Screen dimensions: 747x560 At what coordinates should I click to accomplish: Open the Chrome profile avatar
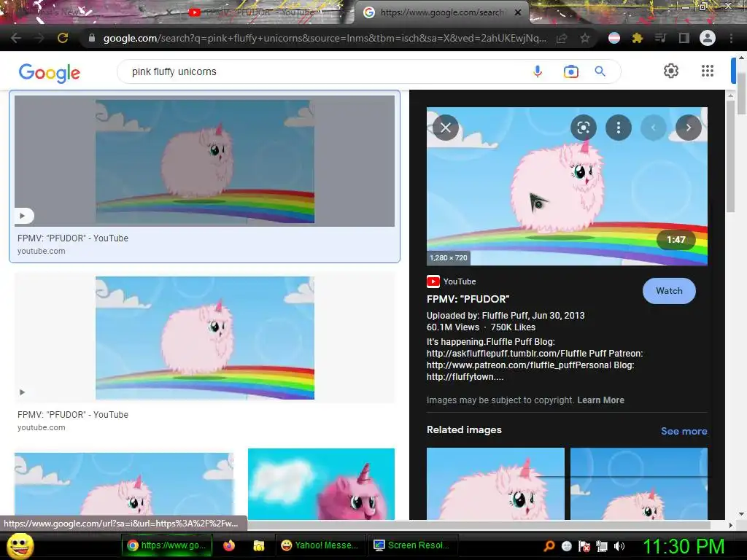(708, 38)
